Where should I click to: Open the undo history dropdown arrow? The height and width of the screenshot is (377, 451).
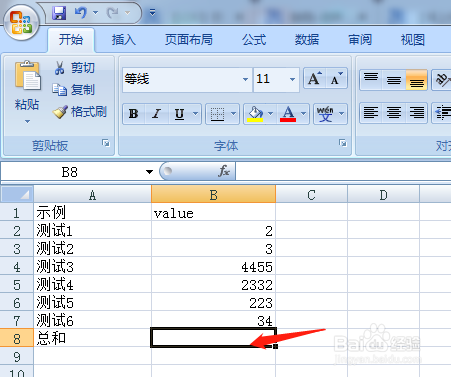pos(96,13)
